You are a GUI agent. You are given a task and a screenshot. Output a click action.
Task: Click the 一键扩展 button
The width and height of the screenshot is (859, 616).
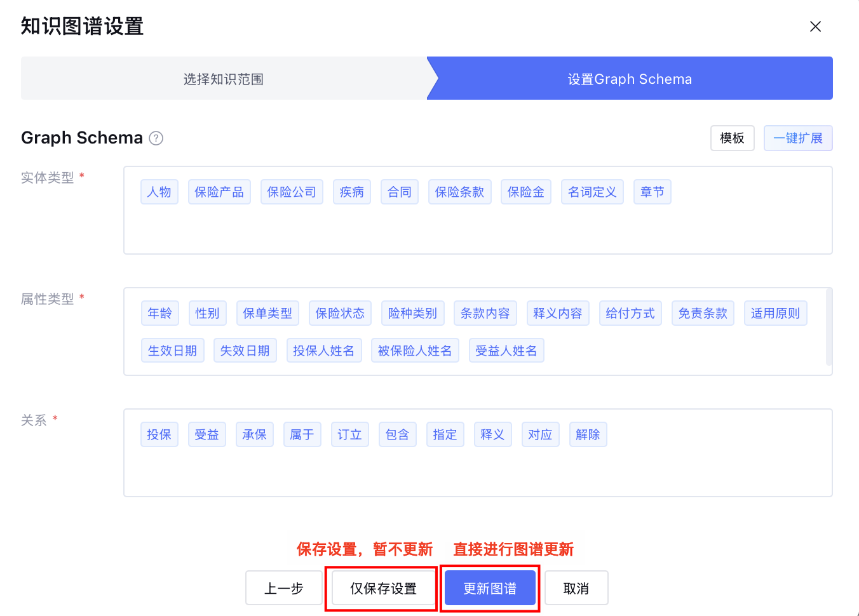797,138
